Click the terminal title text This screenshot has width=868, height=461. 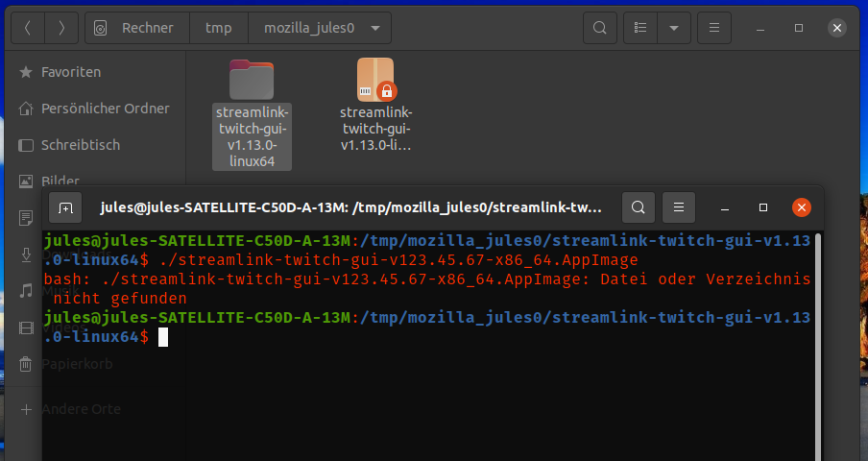[x=351, y=207]
